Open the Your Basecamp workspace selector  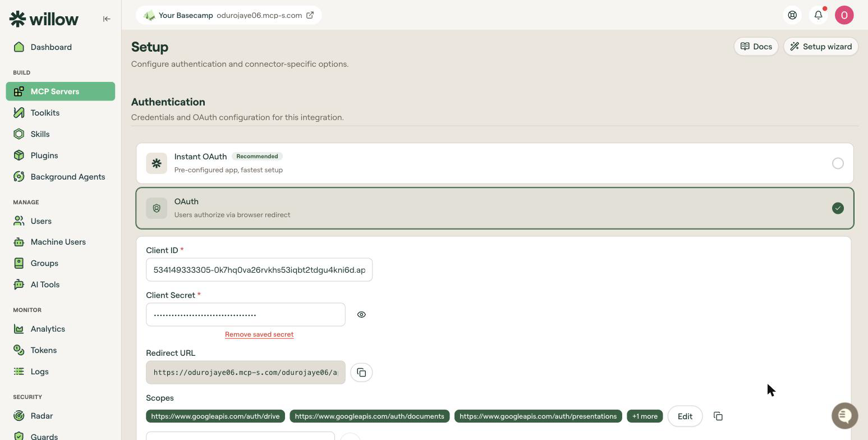coord(228,15)
